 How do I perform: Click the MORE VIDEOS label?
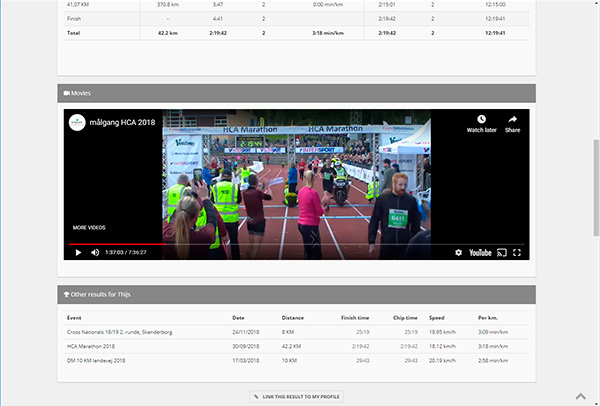(89, 228)
